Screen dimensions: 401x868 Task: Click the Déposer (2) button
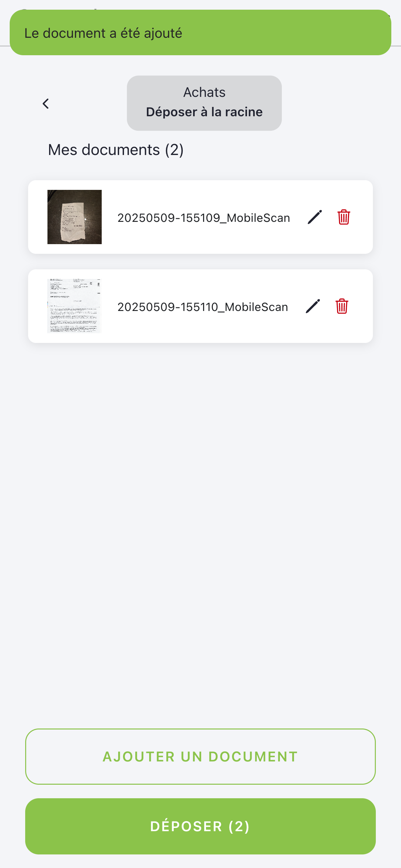click(x=200, y=826)
